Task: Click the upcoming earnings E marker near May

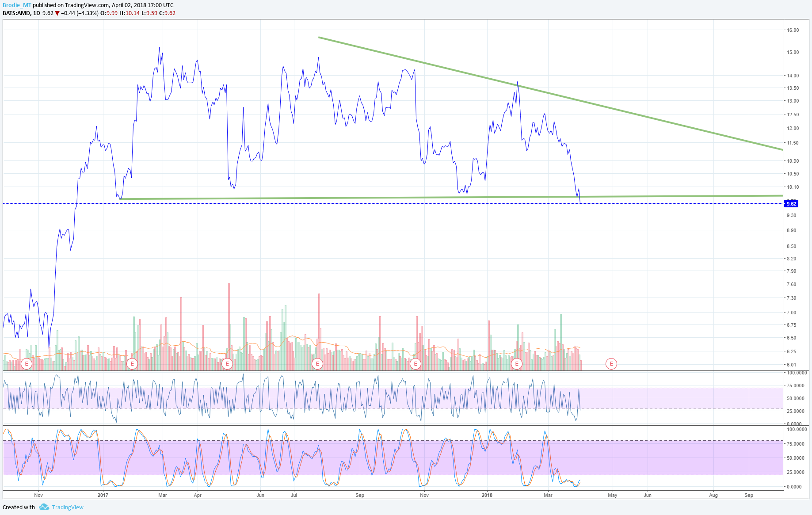Action: [x=611, y=364]
